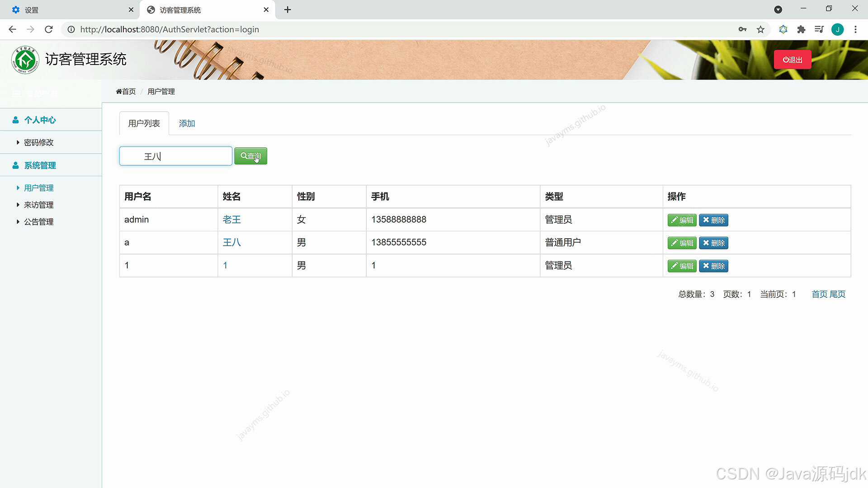Open site information icon in address bar
This screenshot has height=488, width=868.
71,29
